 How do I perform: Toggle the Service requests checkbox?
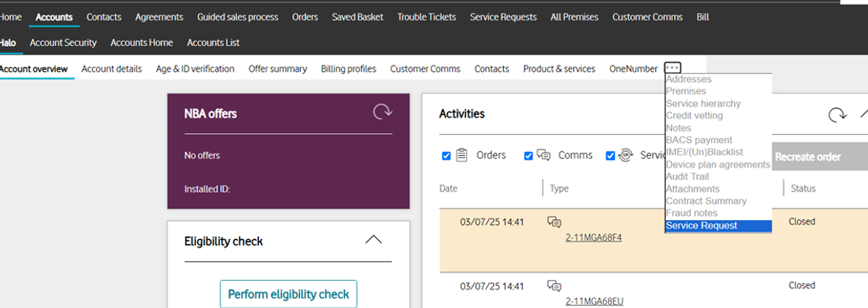tap(610, 156)
